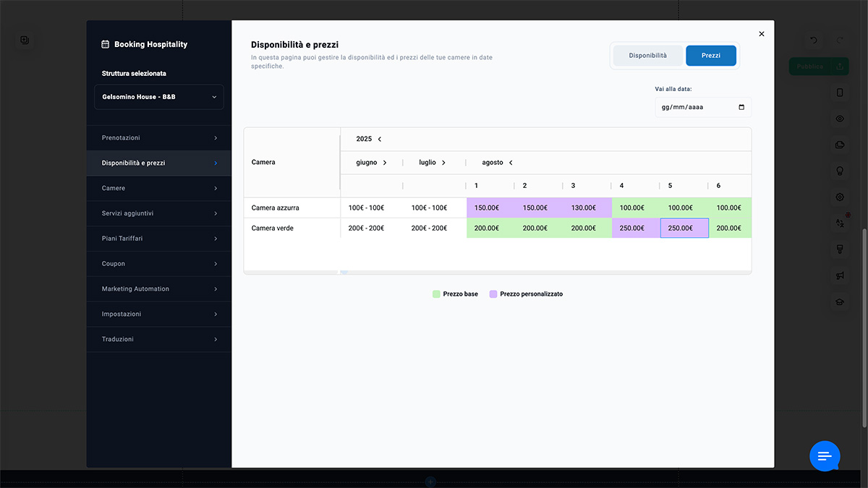This screenshot has width=868, height=488.
Task: Click the paint brush icon in the editor sidebar
Action: [x=840, y=249]
